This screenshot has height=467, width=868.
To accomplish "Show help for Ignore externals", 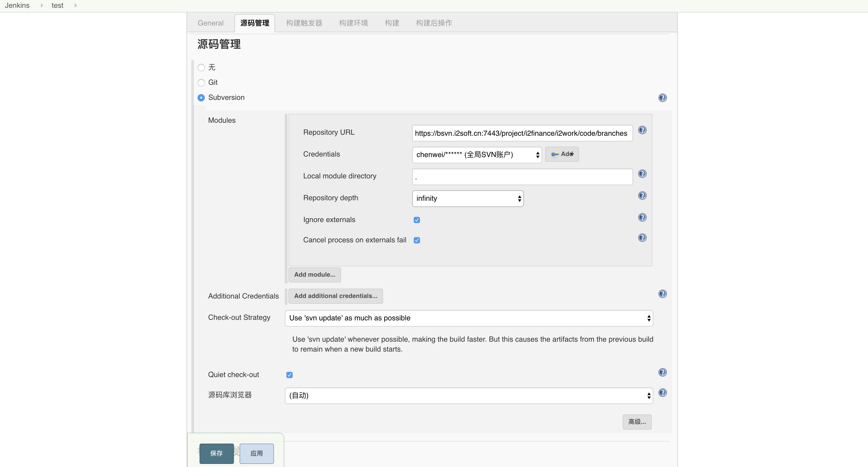I will coord(642,217).
